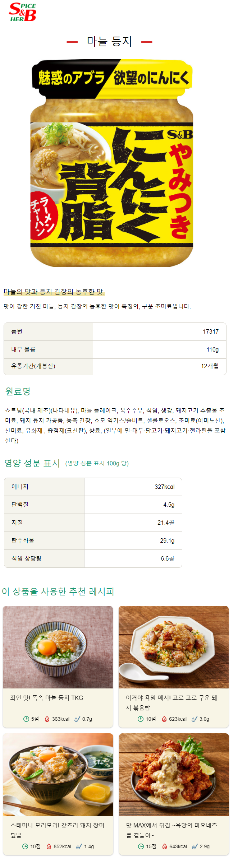Click the 스태미나 모리모리 recipe title

coord(58,830)
